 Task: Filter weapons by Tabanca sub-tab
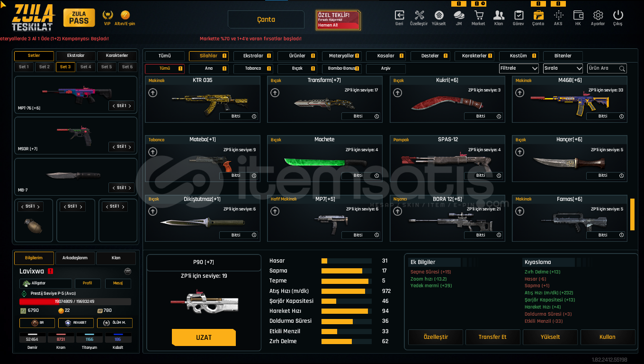(x=253, y=69)
